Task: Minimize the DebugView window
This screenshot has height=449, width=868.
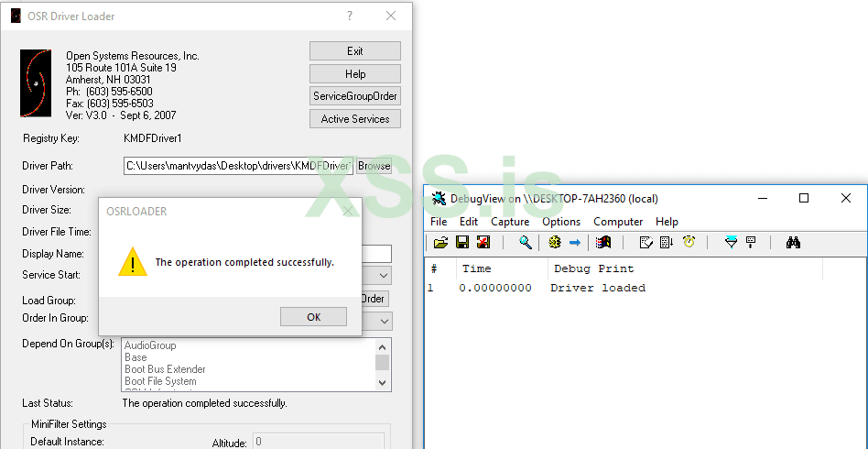Action: (763, 198)
